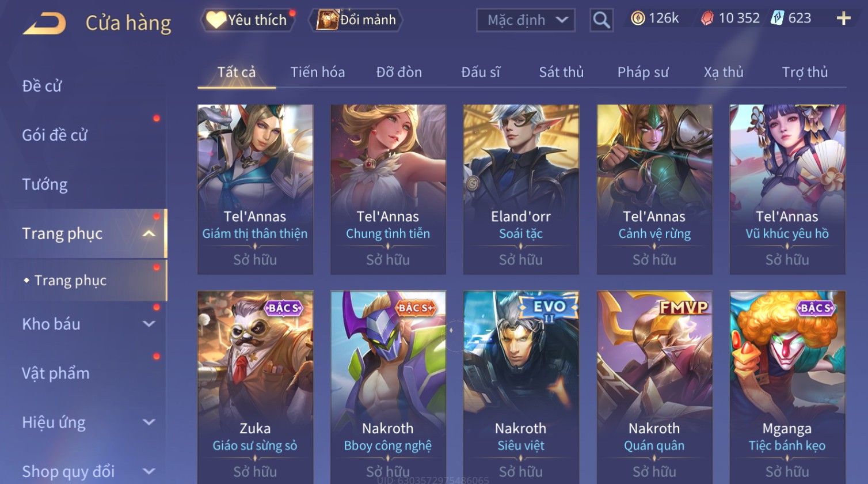Tap the red ruby currency icon
The height and width of the screenshot is (484, 868).
click(x=707, y=18)
